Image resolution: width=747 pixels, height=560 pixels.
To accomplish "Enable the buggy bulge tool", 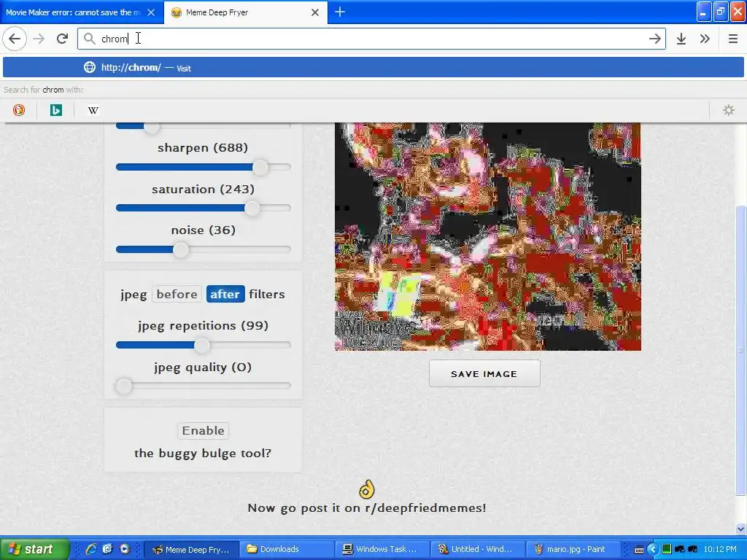I will pos(203,430).
